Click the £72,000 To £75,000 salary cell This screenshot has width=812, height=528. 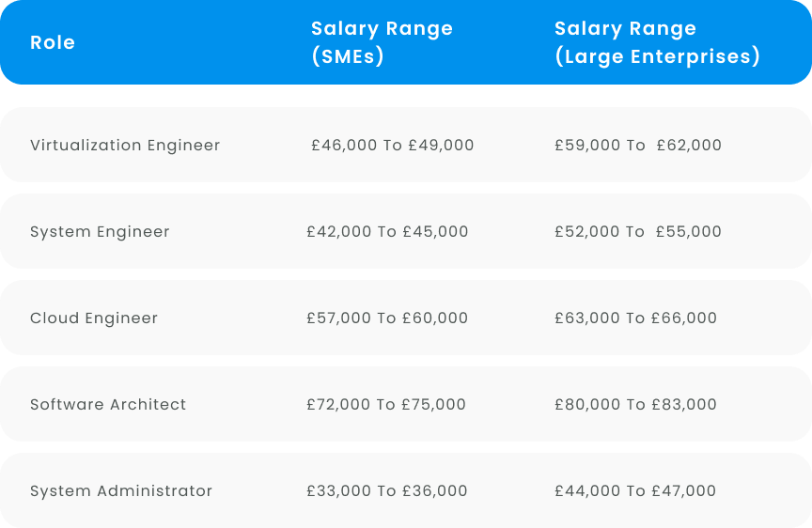click(386, 404)
